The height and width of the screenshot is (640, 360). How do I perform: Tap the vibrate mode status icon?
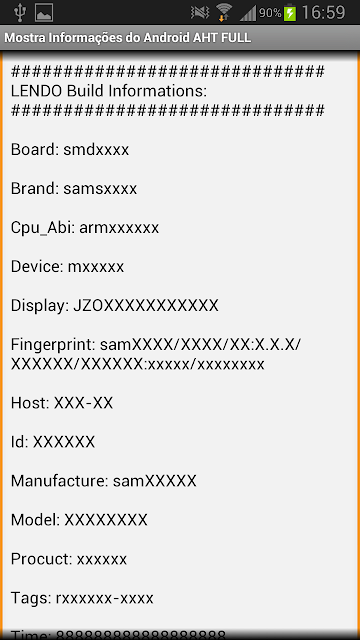(x=200, y=13)
